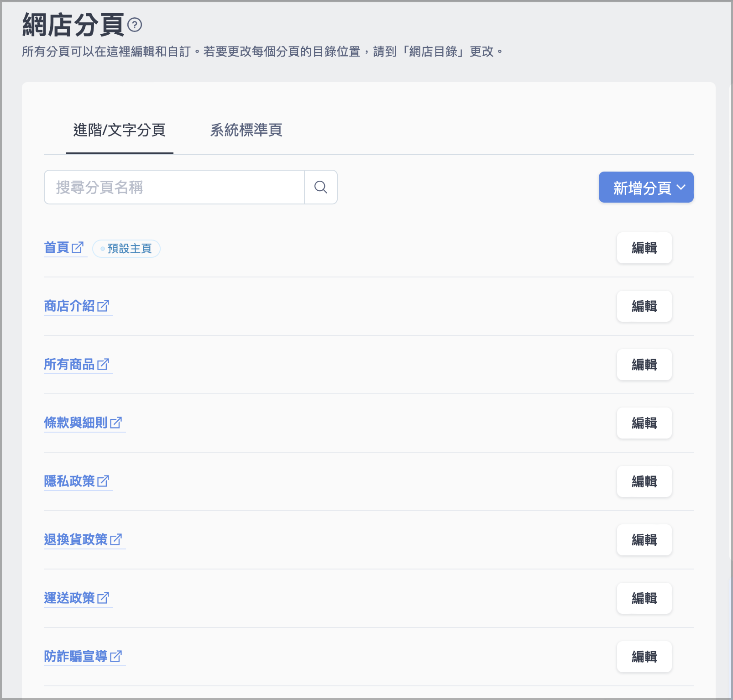Open external link icon next to 首頁
The height and width of the screenshot is (700, 733).
point(78,248)
